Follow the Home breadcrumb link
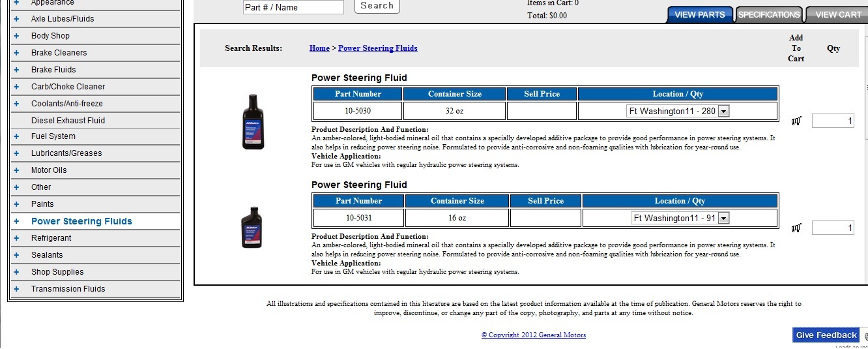868x349 pixels. click(x=319, y=48)
